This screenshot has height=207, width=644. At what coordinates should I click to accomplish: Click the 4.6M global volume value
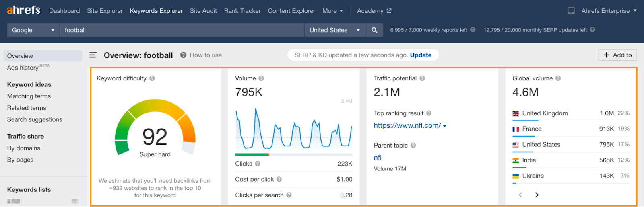[x=525, y=92]
